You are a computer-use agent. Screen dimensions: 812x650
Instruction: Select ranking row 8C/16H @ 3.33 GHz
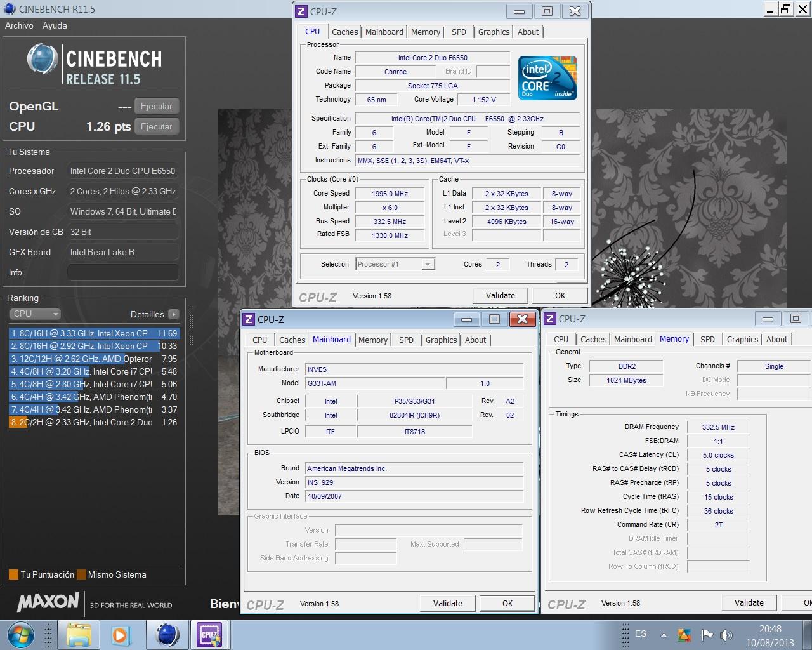[x=95, y=333]
